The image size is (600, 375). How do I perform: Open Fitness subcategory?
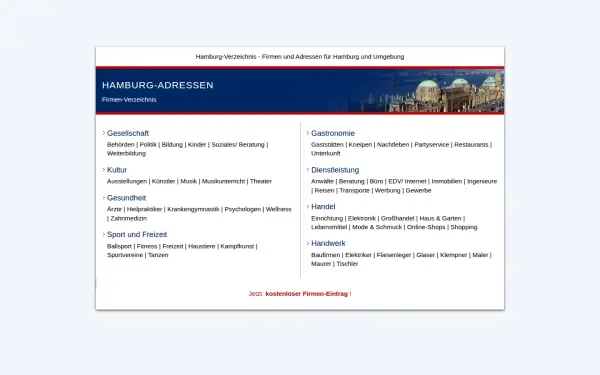[147, 246]
